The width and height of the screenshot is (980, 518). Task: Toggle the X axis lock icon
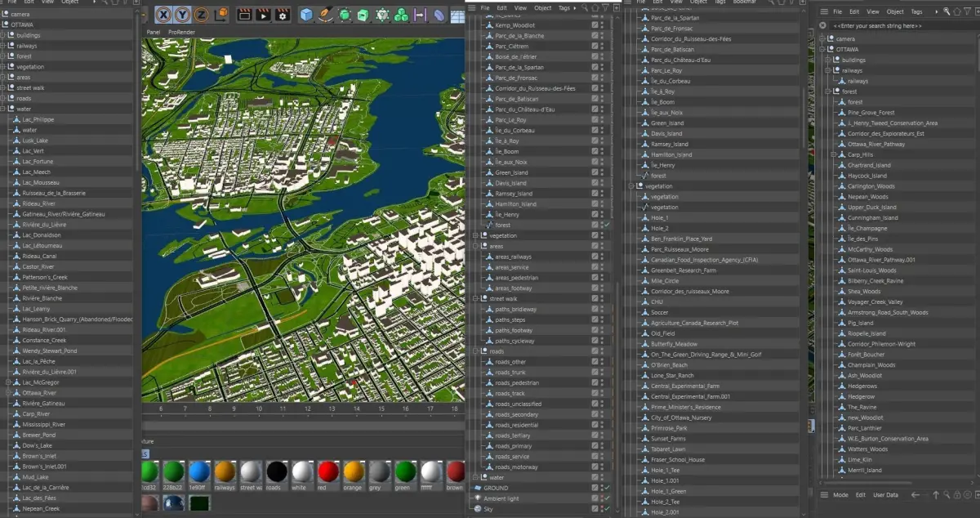[x=163, y=14]
